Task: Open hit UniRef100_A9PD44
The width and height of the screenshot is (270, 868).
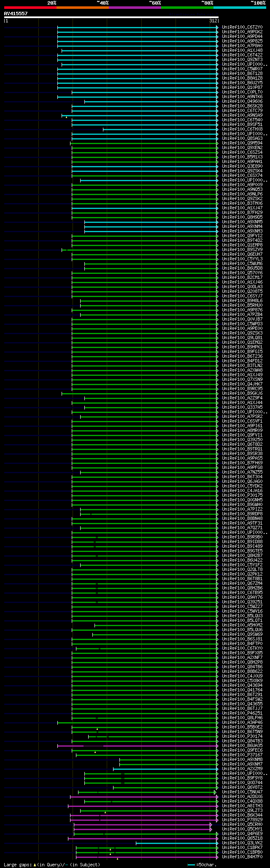Action: (242, 37)
